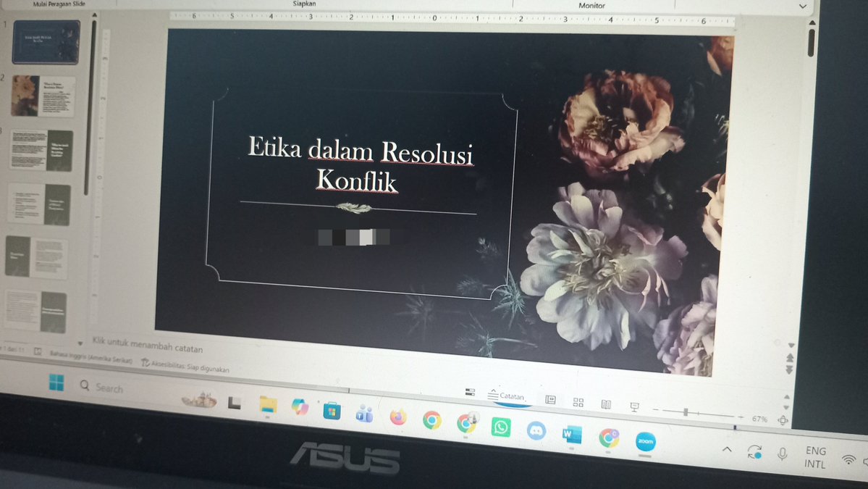Go to previous slide double arrow
The height and width of the screenshot is (489, 868).
[790, 358]
